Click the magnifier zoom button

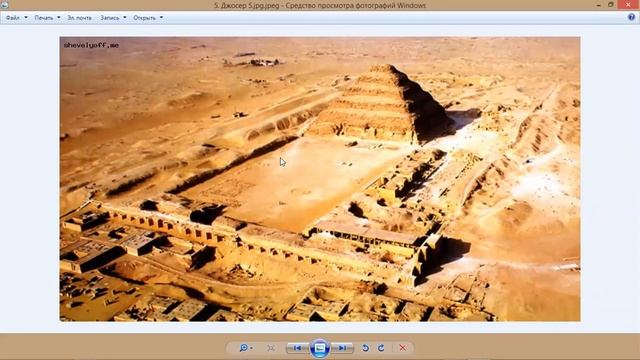pyautogui.click(x=244, y=348)
